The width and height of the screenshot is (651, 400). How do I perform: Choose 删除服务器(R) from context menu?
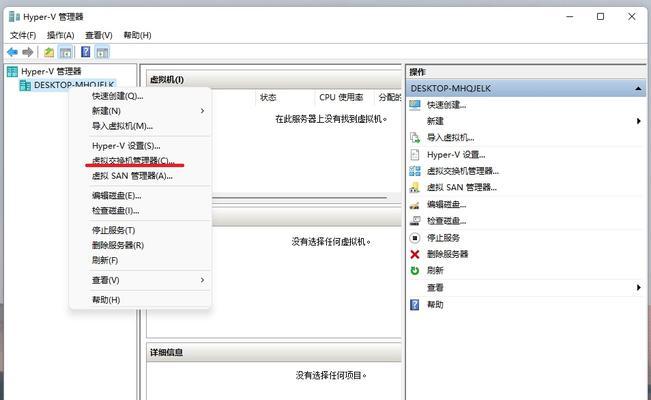141,245
